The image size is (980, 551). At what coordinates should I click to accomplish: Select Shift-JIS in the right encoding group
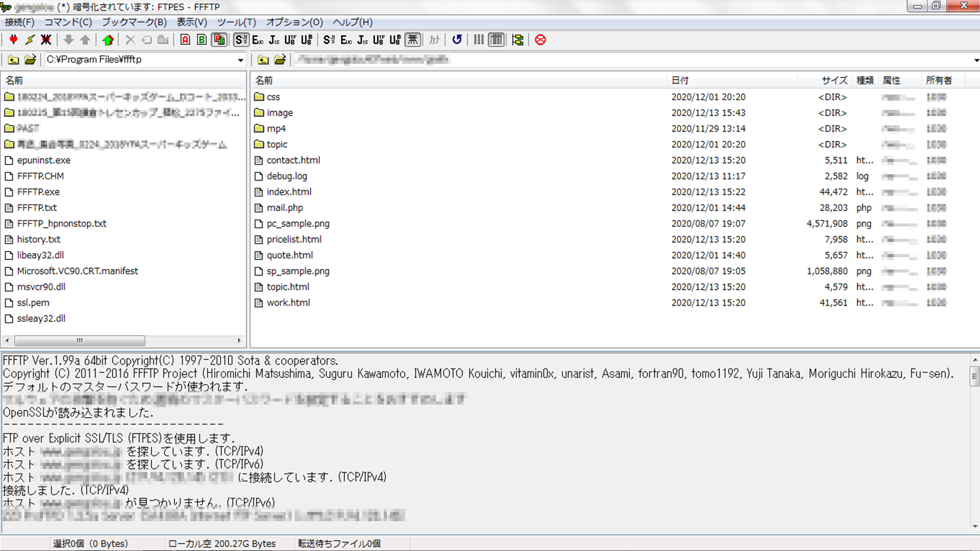click(x=329, y=40)
